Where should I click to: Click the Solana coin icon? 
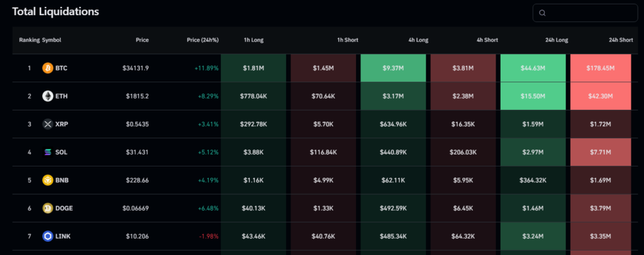pyautogui.click(x=48, y=152)
